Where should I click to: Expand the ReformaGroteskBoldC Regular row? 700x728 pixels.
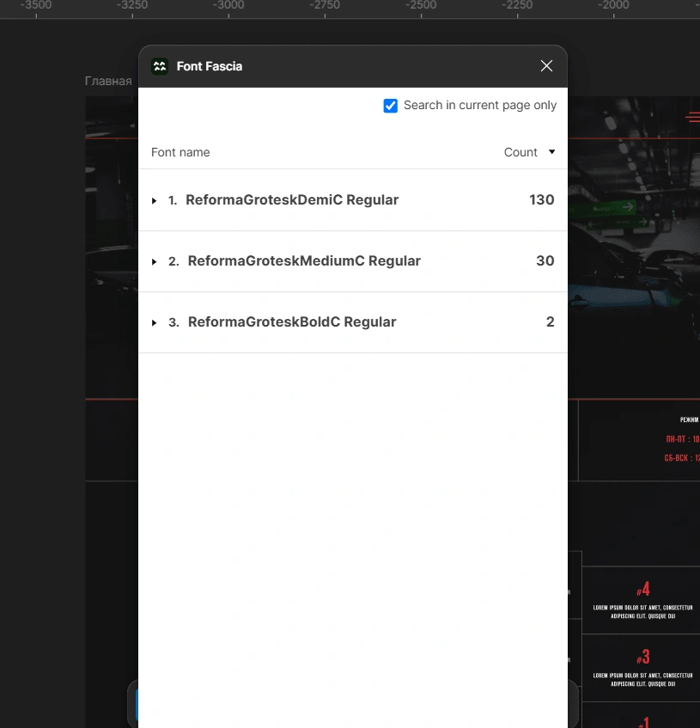(154, 322)
